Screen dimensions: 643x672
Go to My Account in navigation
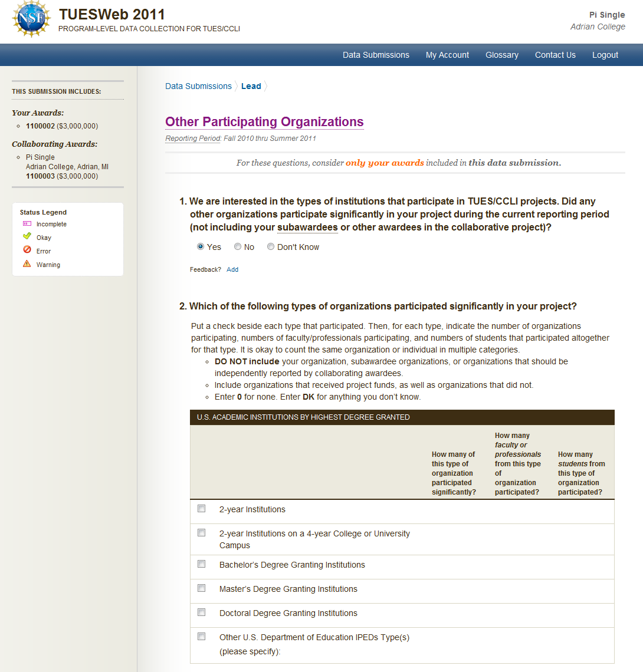(447, 55)
